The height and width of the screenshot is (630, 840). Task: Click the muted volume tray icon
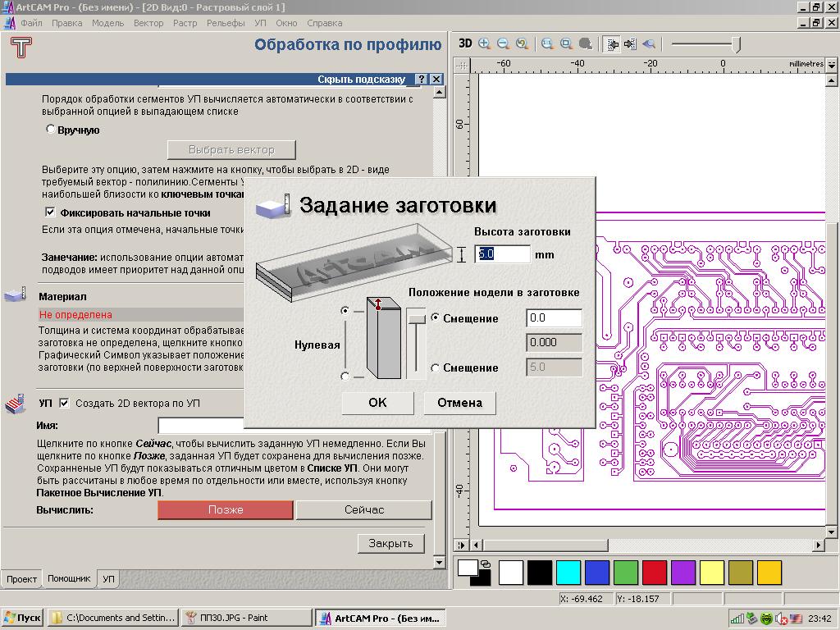781,619
